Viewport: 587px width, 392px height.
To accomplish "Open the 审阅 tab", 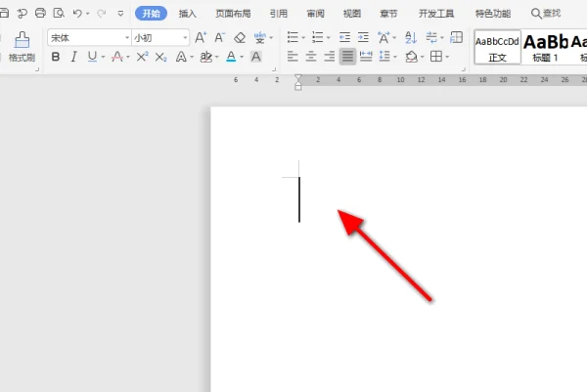I will coord(315,14).
